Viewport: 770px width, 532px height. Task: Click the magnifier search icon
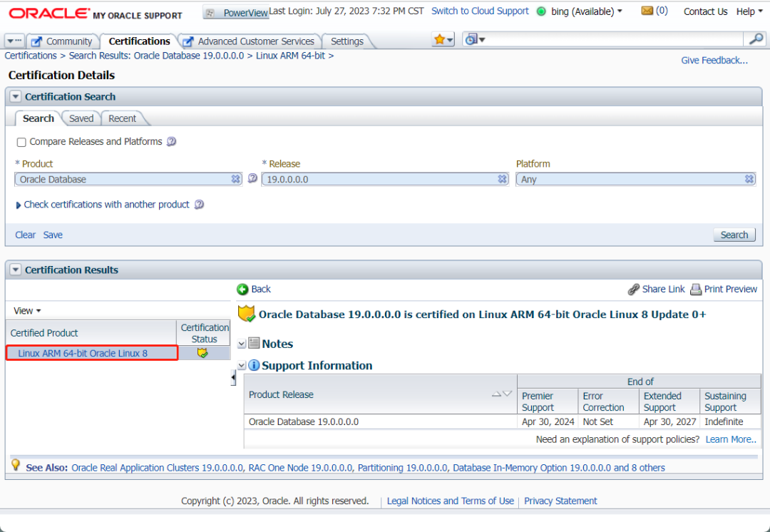tap(755, 39)
